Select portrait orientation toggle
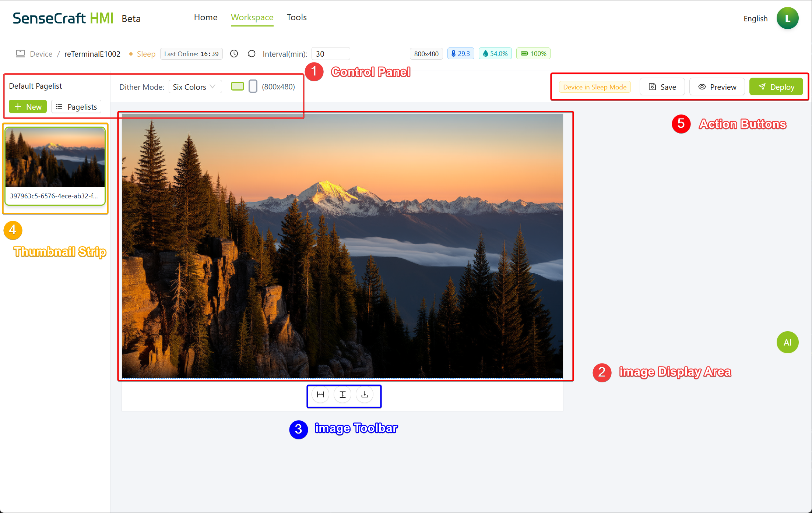The height and width of the screenshot is (513, 812). click(x=253, y=86)
